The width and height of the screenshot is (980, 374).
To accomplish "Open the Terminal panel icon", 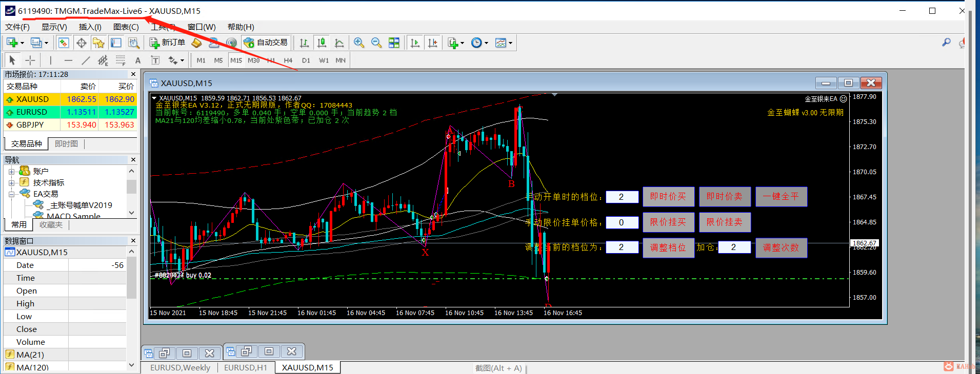I will click(x=116, y=43).
